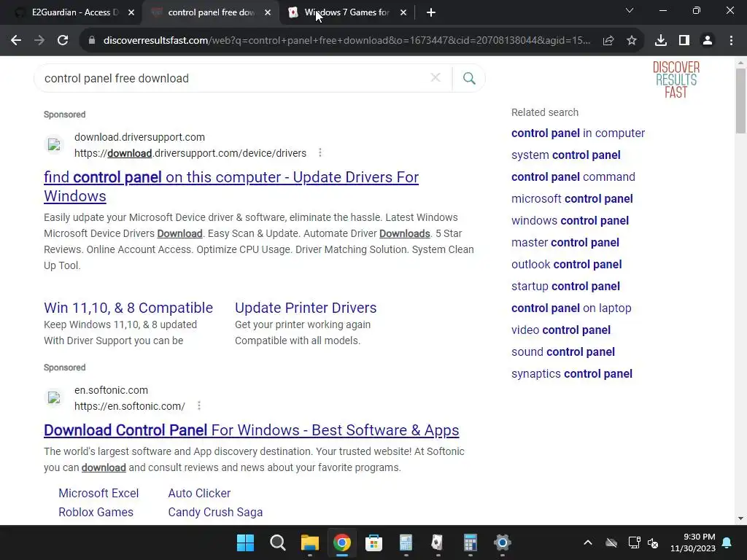The width and height of the screenshot is (747, 560).
Task: Open Windows taskbar search
Action: pos(277,542)
